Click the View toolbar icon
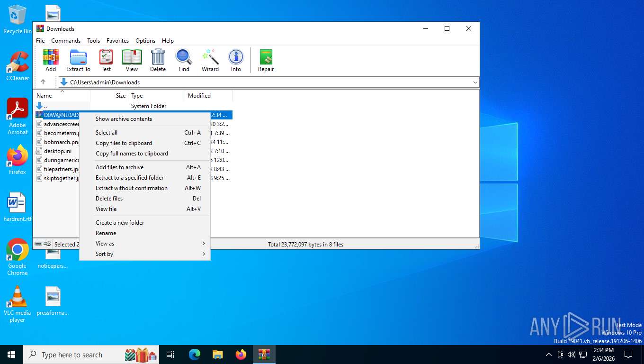644x364 pixels. pyautogui.click(x=132, y=60)
